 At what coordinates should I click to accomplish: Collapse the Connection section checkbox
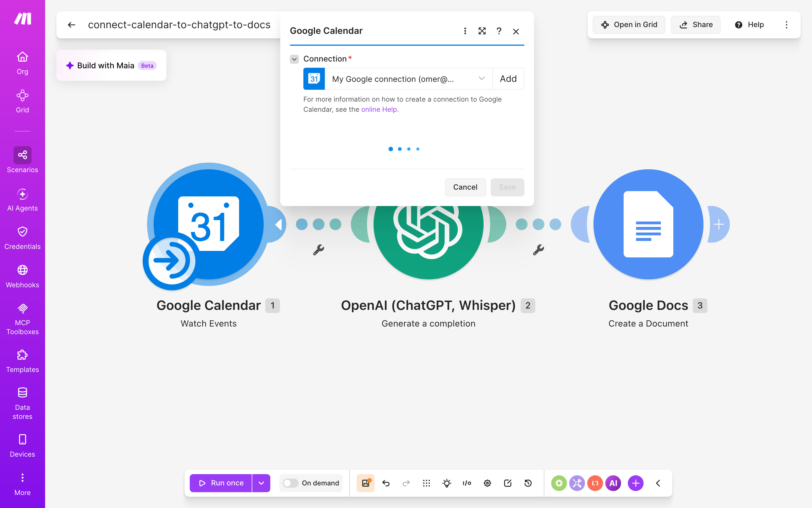pos(294,59)
